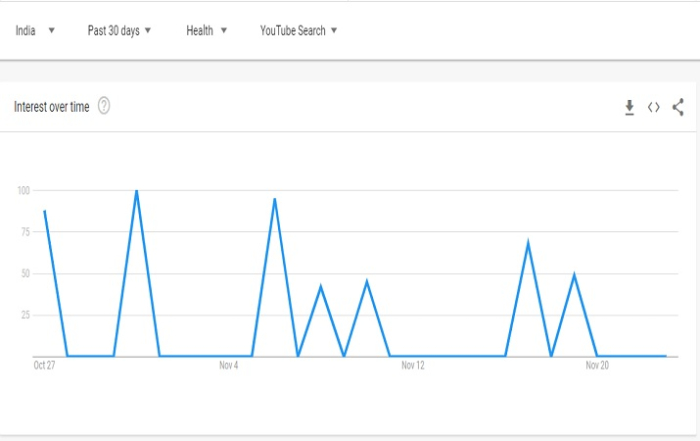Screen dimensions: 700x441
Task: Click the last peak before Nov 20
Action: (574, 274)
